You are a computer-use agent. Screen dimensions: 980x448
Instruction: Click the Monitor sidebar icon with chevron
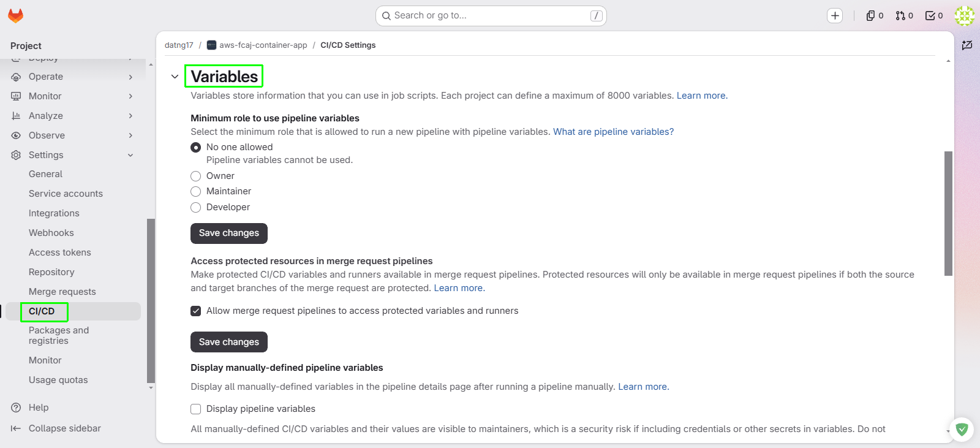tap(16, 96)
